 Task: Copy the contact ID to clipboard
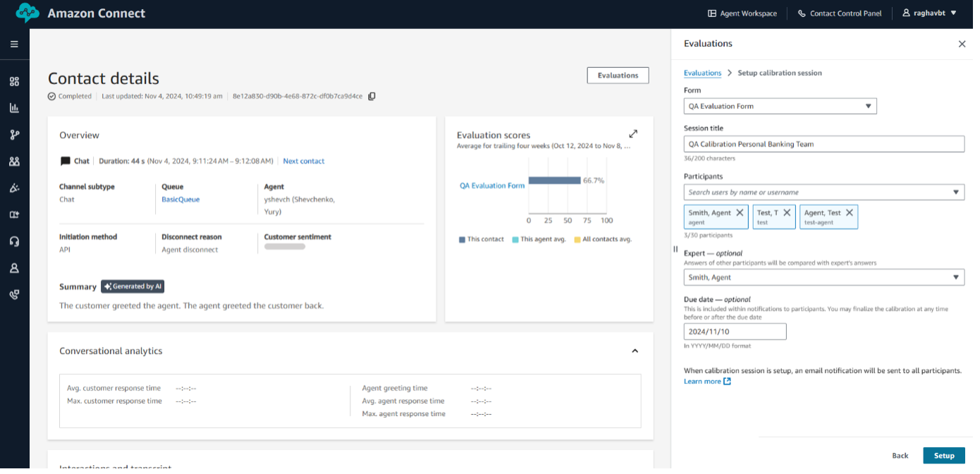coord(372,97)
